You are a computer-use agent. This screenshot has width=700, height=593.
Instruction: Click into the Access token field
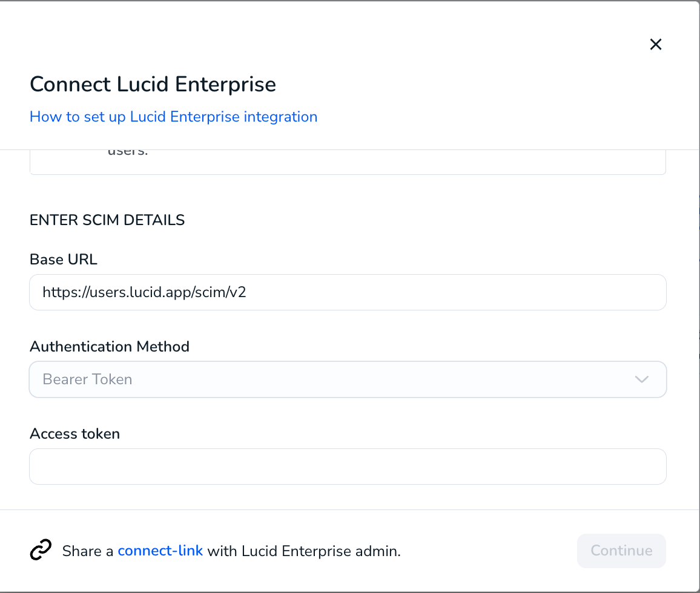[x=348, y=467]
